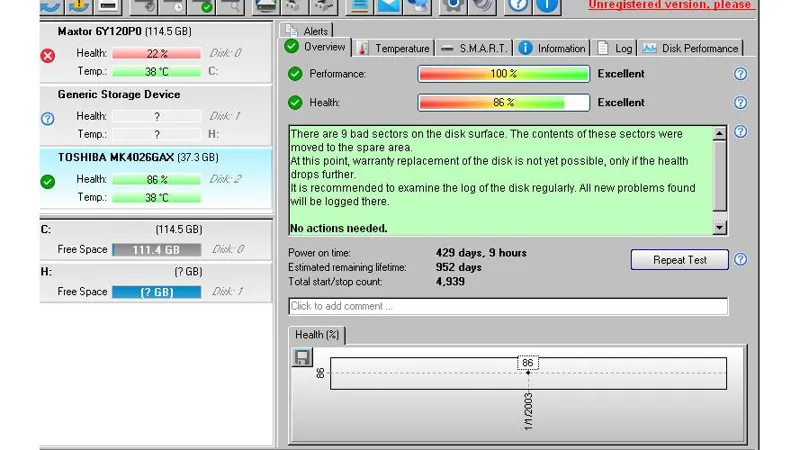Click the TOSHIBA 38 °C temperature bar
The height and width of the screenshot is (450, 800).
[157, 197]
